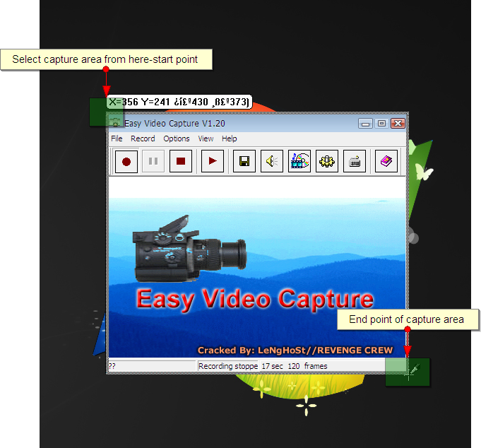Click the 'Cracked By: LeNgHoSt' text line

[295, 350]
